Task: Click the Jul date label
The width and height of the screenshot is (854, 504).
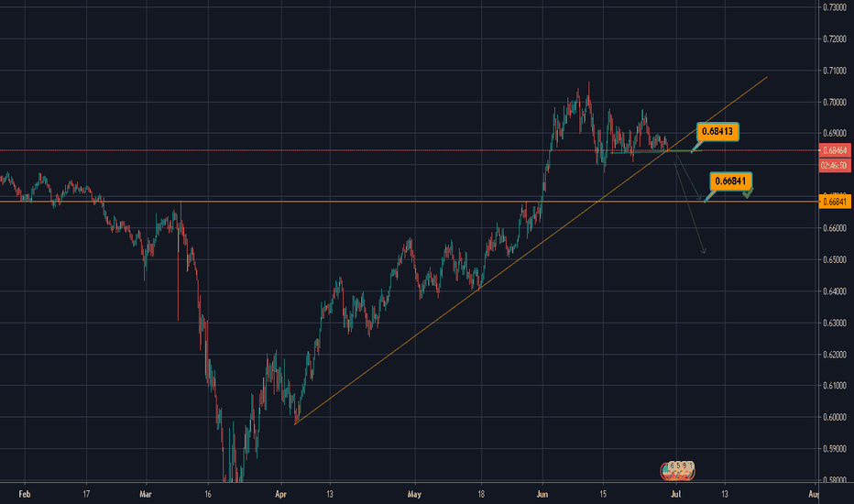Action: click(676, 495)
